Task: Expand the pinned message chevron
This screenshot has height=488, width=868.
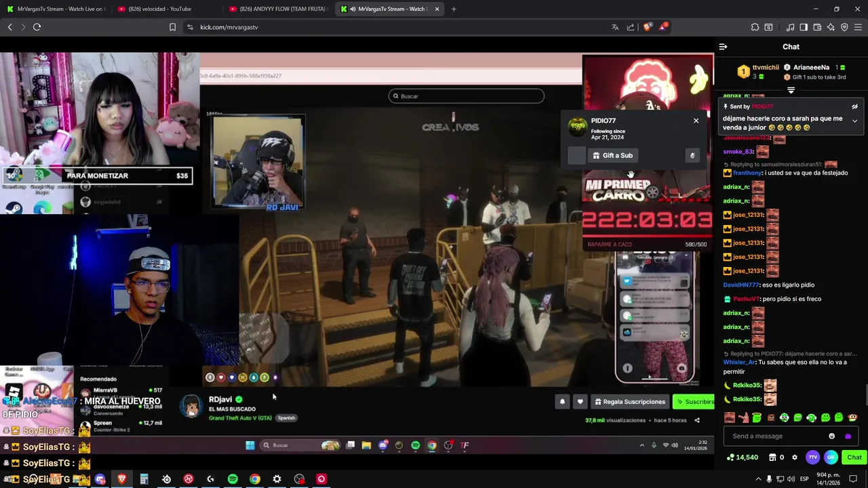Action: pos(854,121)
